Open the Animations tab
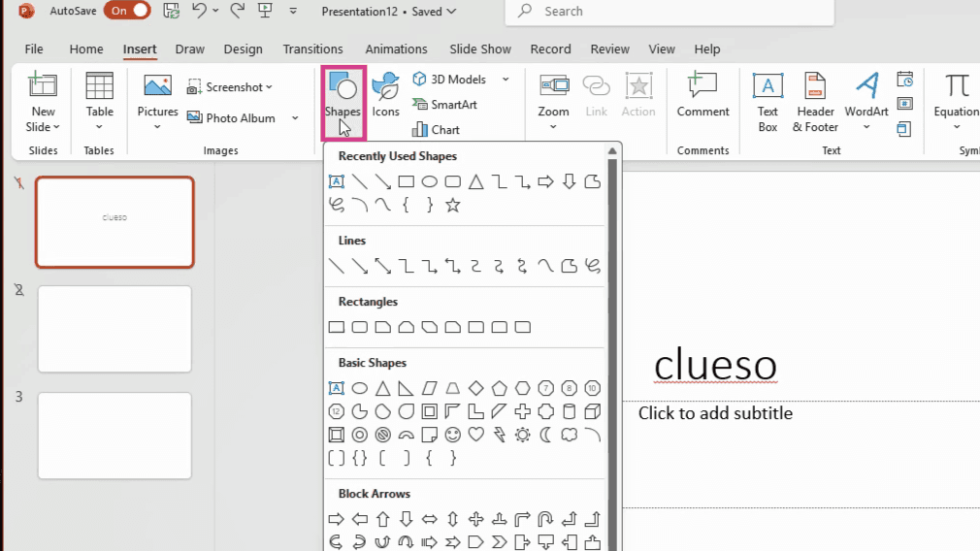 396,49
